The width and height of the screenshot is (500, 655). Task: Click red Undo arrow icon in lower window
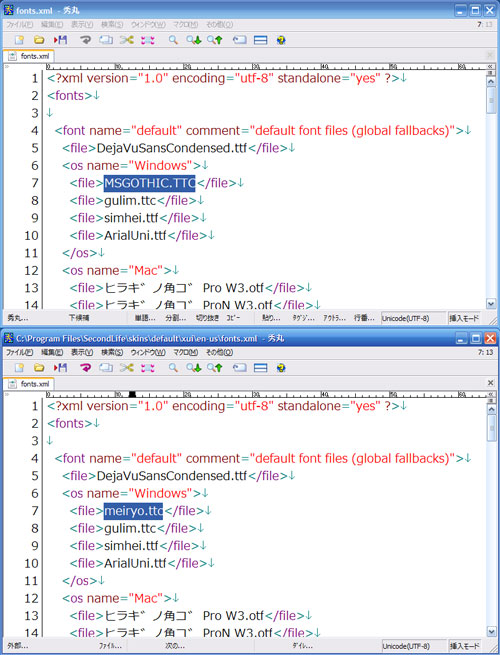pos(86,368)
